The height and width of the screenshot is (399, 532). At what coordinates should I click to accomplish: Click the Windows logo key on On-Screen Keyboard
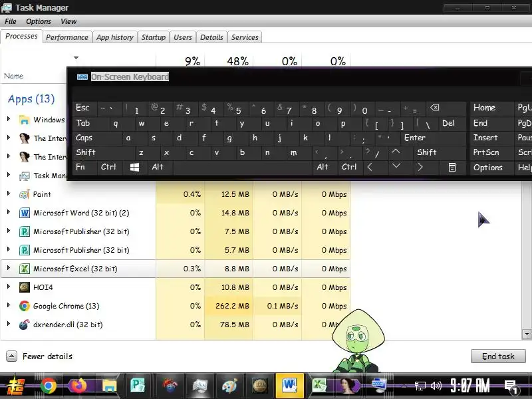point(135,167)
